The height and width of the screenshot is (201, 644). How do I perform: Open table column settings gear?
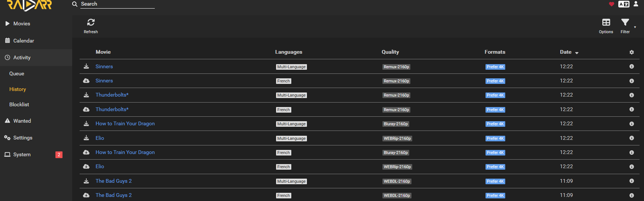coord(631,52)
